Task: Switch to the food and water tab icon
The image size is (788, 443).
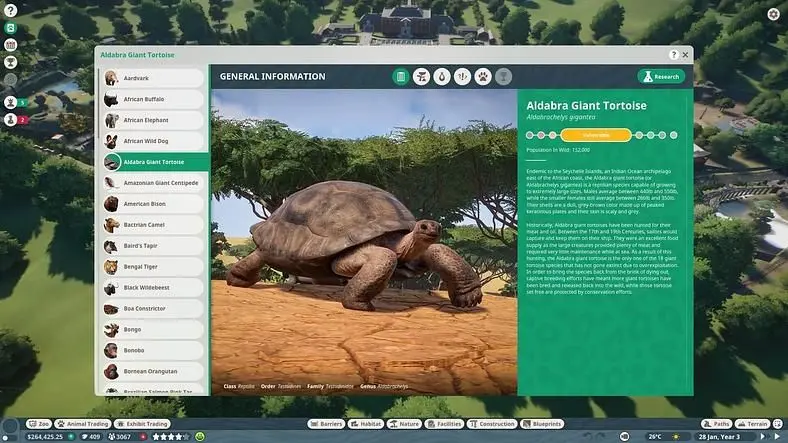Action: 442,77
